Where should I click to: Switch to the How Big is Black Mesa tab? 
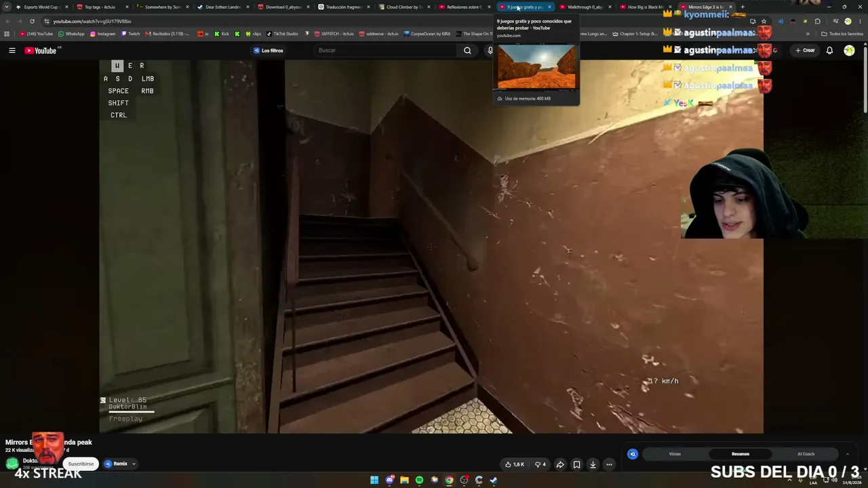[x=645, y=7]
